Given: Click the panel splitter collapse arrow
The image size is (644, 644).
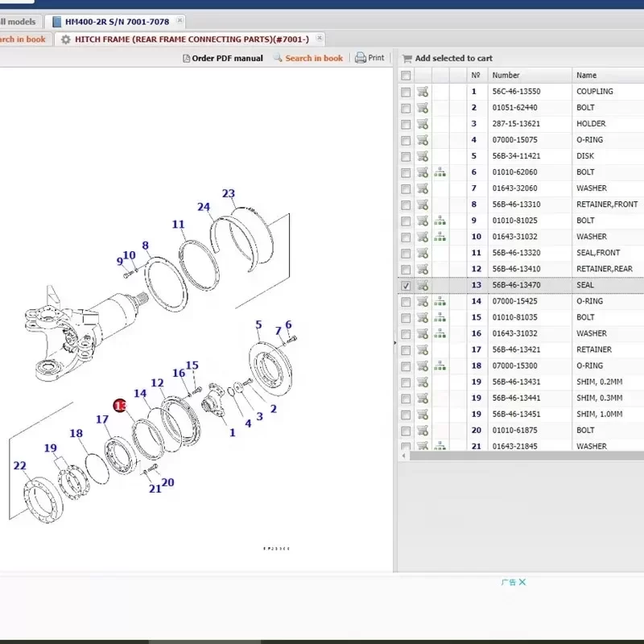Looking at the screenshot, I should (x=396, y=343).
